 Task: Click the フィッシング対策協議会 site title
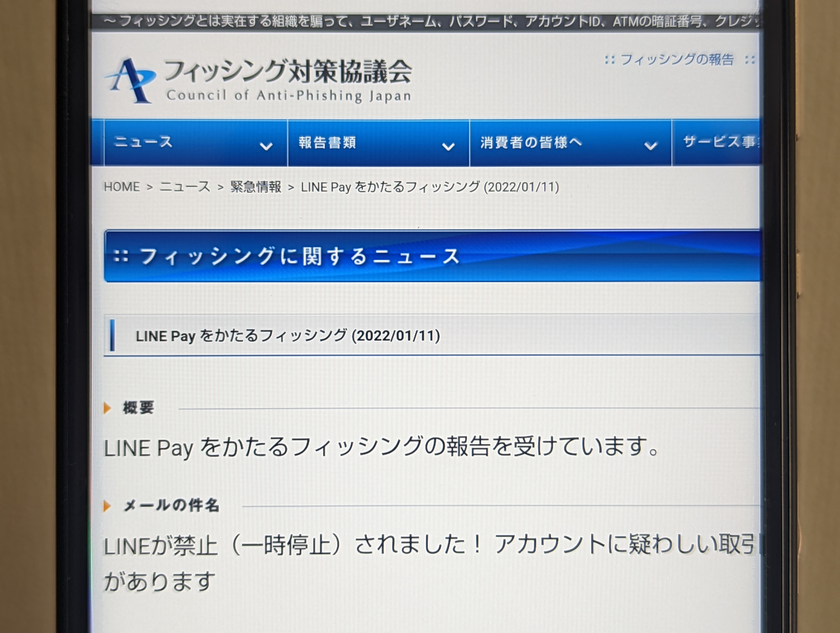pyautogui.click(x=287, y=71)
